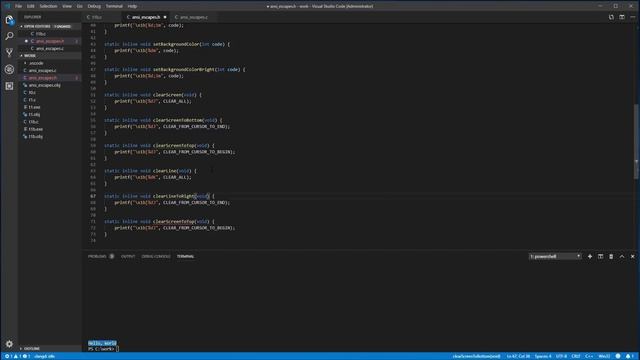
Task: Open the powershell terminal selector dropdown
Action: point(555,256)
